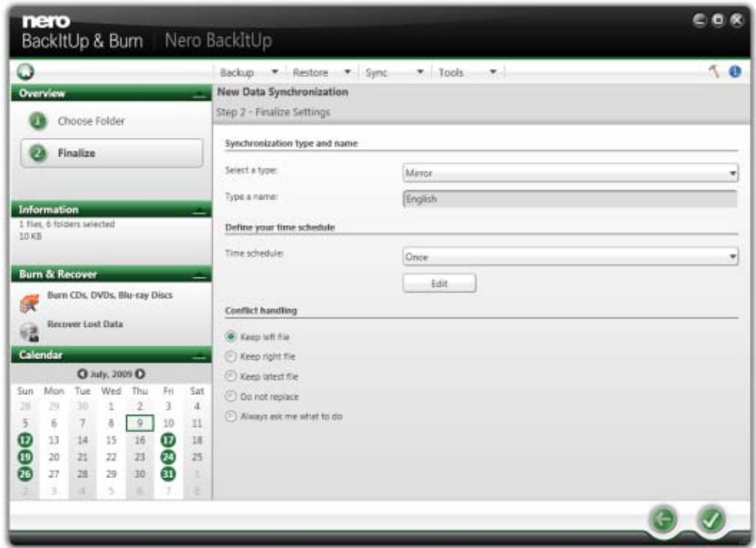Open the Sync menu
756x548 pixels.
[376, 72]
